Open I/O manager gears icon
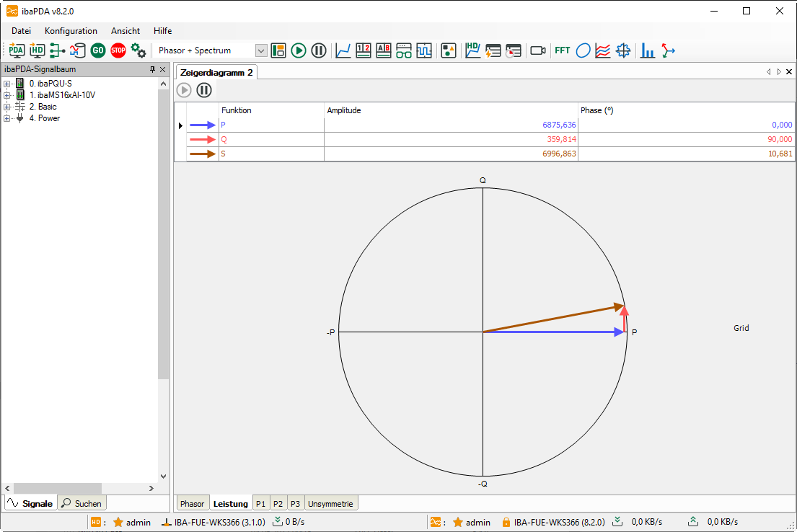The width and height of the screenshot is (797, 532). pos(138,50)
